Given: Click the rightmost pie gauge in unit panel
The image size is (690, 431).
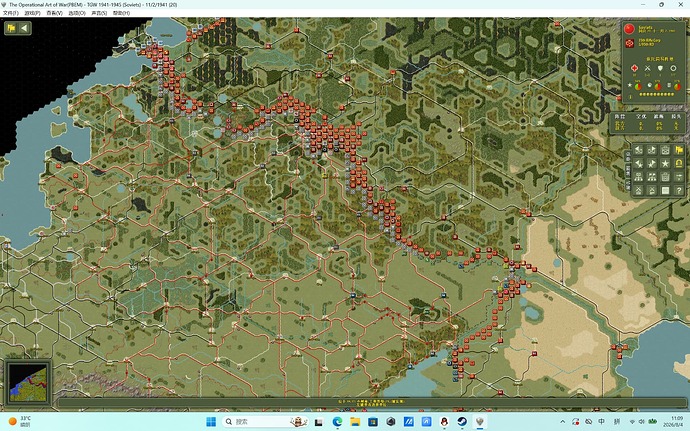Looking at the screenshot, I should [x=677, y=87].
